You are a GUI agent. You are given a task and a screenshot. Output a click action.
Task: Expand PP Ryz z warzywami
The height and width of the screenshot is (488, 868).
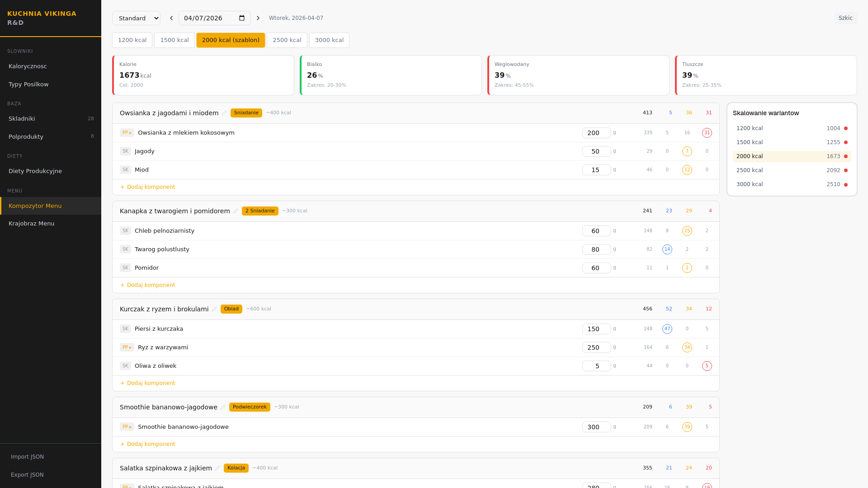tap(127, 347)
